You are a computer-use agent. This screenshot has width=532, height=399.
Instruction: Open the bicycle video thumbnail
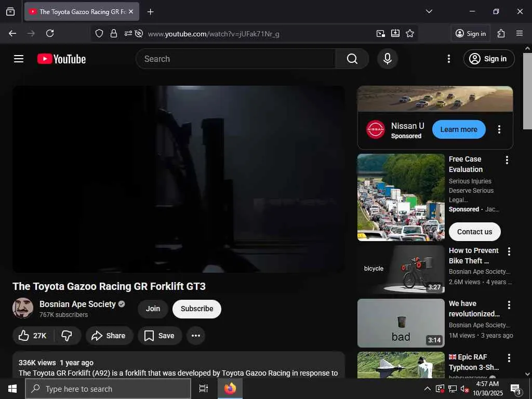401,270
